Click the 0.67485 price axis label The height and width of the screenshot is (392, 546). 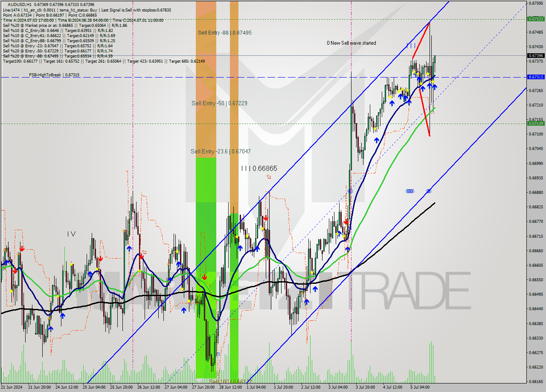(536, 32)
